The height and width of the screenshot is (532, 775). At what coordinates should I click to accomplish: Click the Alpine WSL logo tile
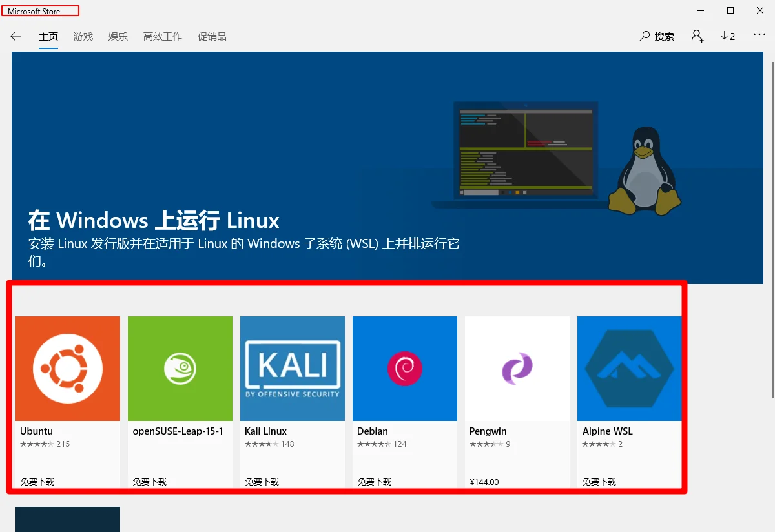(630, 369)
